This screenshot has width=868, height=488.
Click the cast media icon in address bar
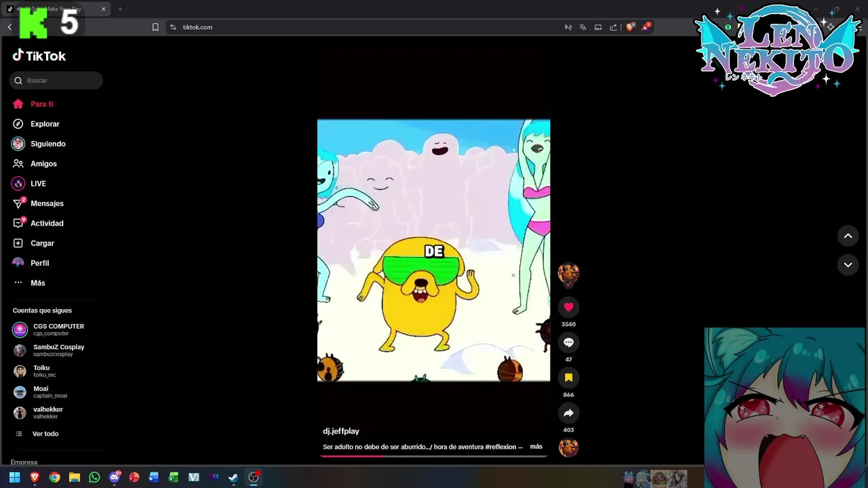(598, 27)
